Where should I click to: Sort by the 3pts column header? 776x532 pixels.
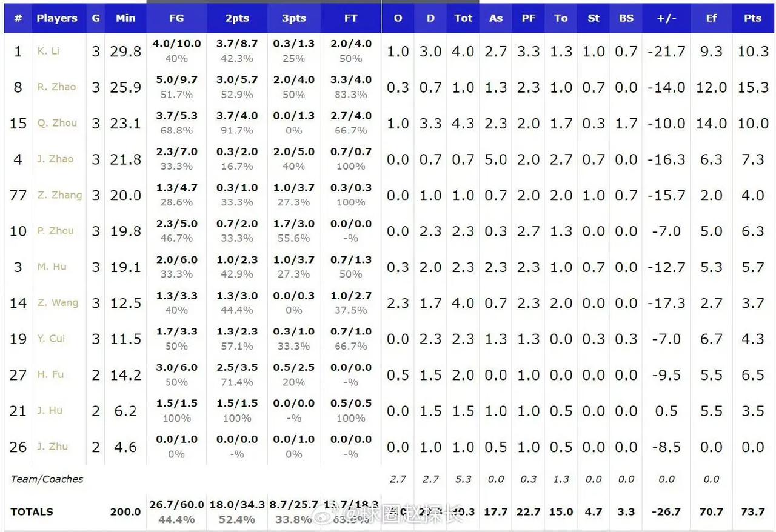pyautogui.click(x=294, y=18)
